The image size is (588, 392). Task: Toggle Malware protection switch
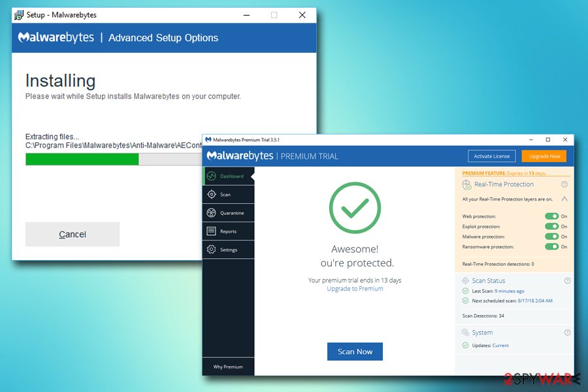click(x=551, y=237)
